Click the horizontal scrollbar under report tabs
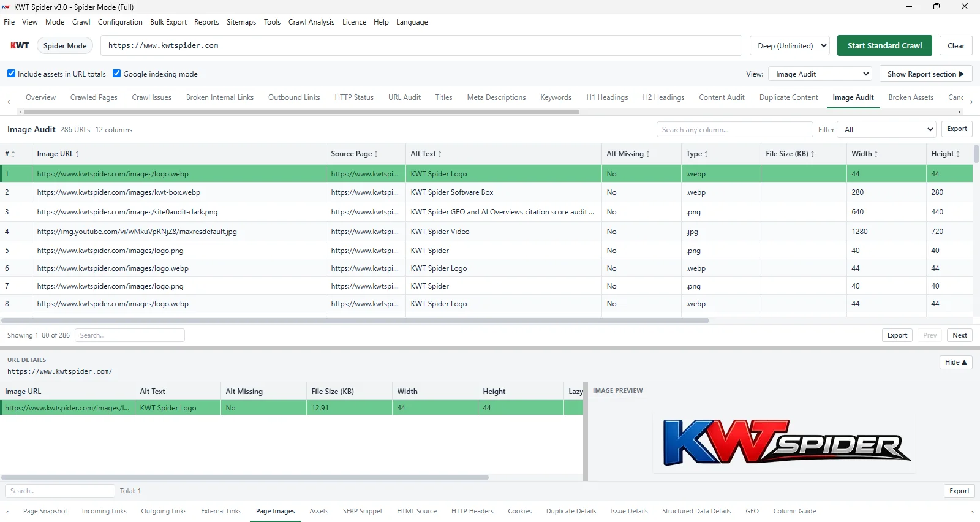980x522 pixels. point(301,112)
